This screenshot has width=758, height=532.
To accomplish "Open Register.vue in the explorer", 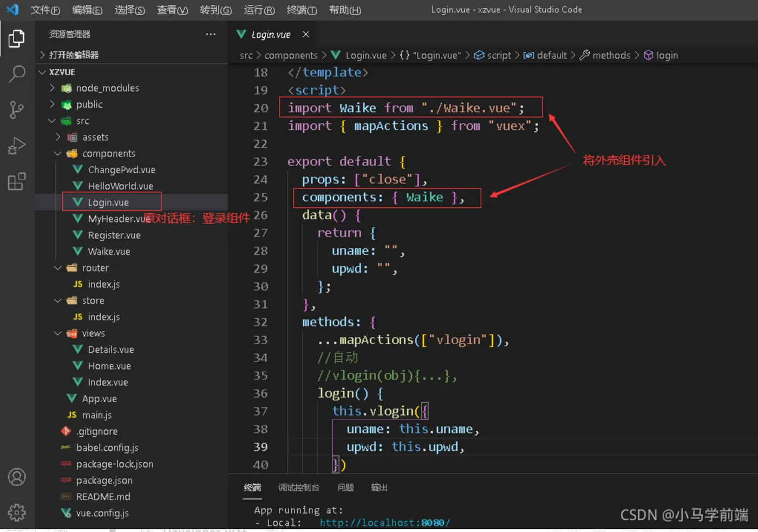I will (x=114, y=235).
